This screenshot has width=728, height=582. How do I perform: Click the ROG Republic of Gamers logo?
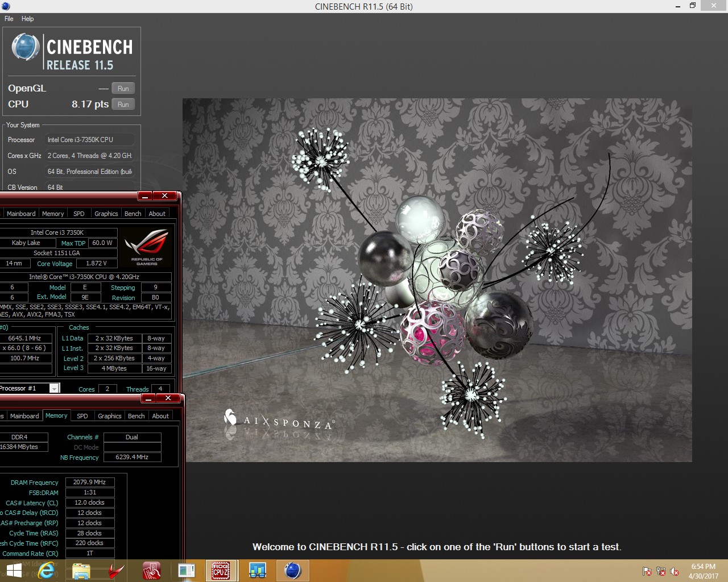pos(146,247)
